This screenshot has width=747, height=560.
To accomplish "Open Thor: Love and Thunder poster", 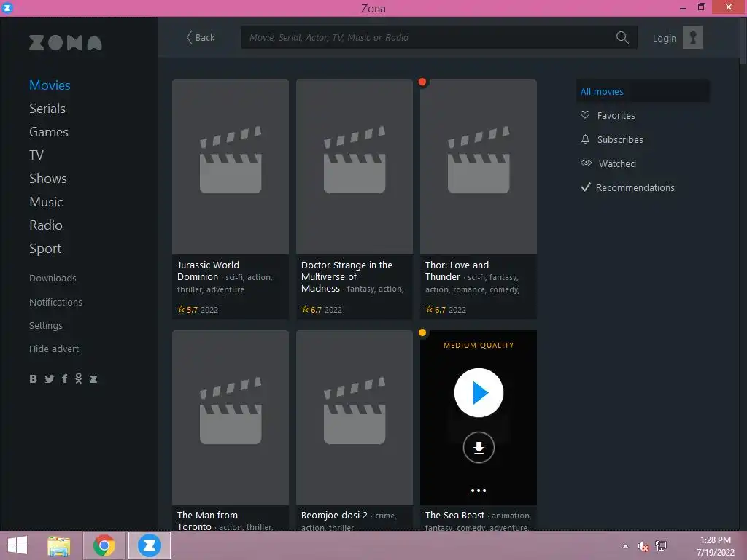I will click(x=479, y=167).
